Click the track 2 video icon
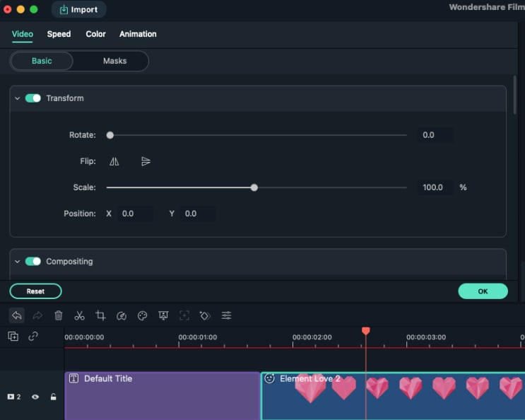The image size is (525, 420). (x=11, y=397)
